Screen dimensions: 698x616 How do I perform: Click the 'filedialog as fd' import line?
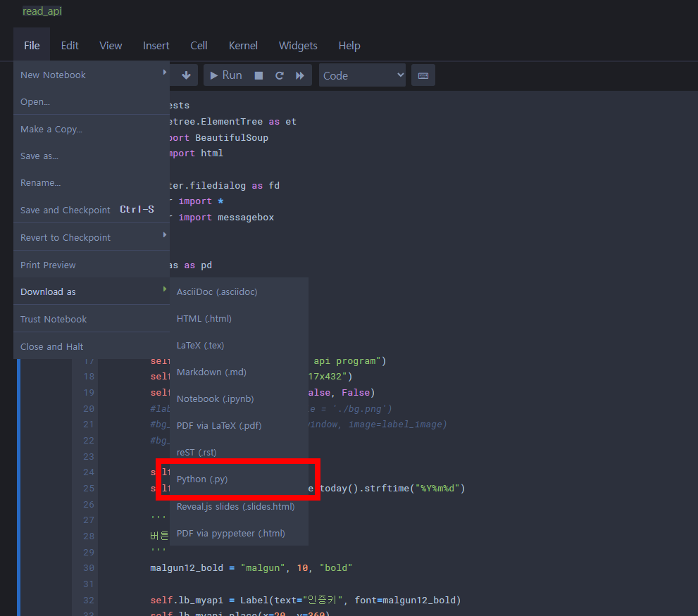(225, 186)
